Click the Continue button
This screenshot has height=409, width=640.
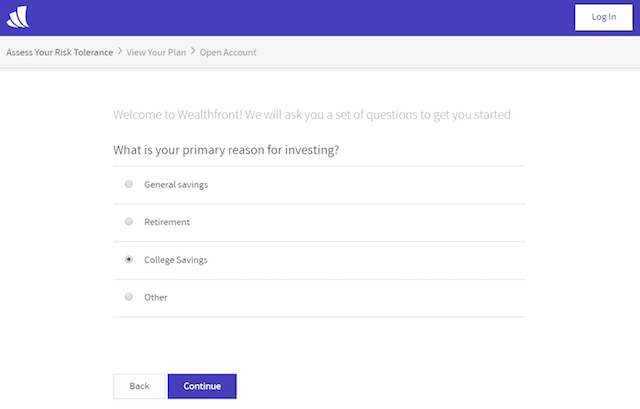202,386
